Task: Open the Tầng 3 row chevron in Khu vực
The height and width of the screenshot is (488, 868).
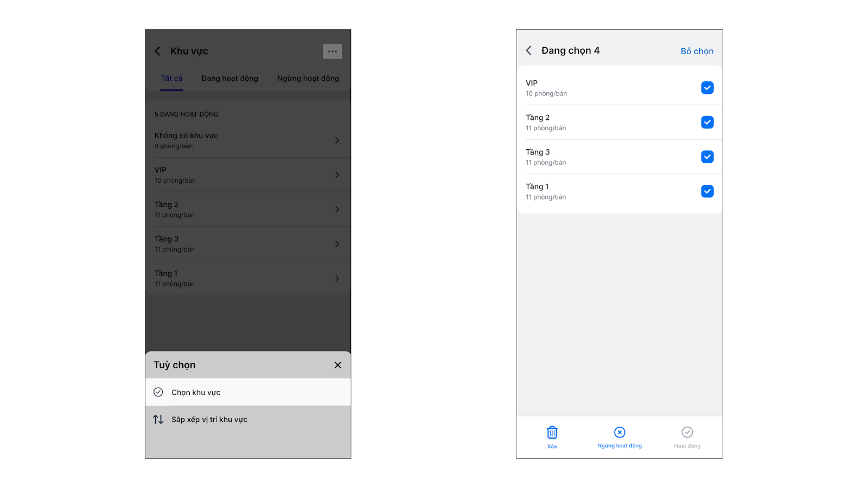Action: click(337, 244)
